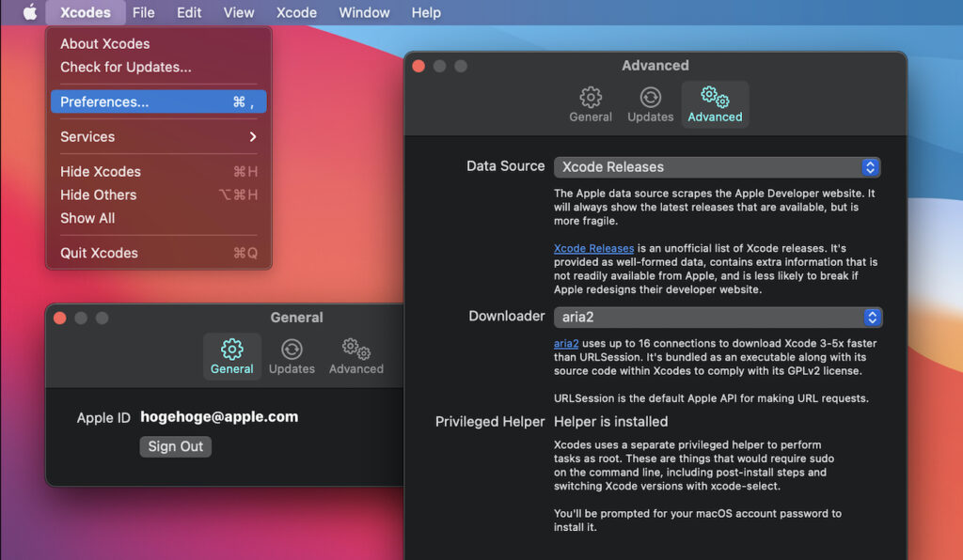Select Hide Others menu item
Image resolution: width=963 pixels, height=560 pixels.
tap(99, 195)
